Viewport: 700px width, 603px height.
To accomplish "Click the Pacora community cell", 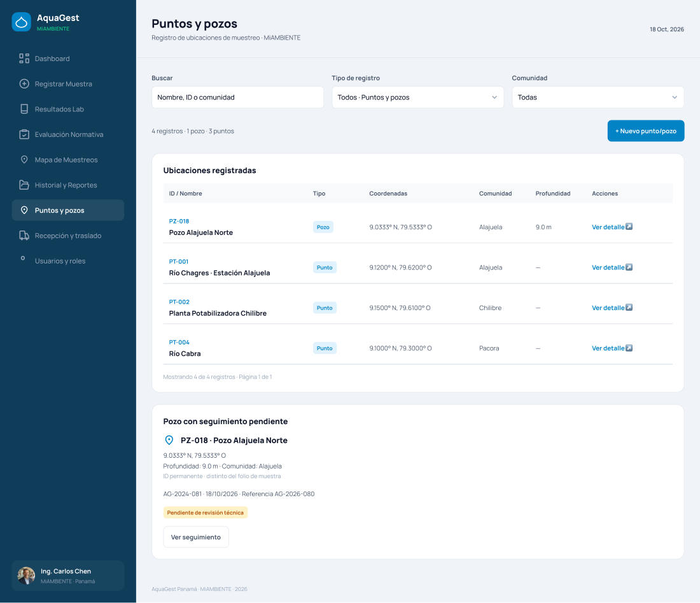I will [x=489, y=348].
